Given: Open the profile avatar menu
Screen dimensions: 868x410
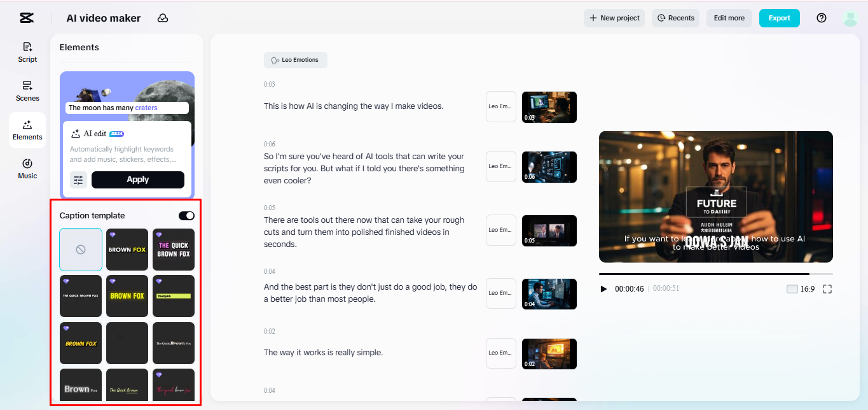Looking at the screenshot, I should tap(850, 18).
